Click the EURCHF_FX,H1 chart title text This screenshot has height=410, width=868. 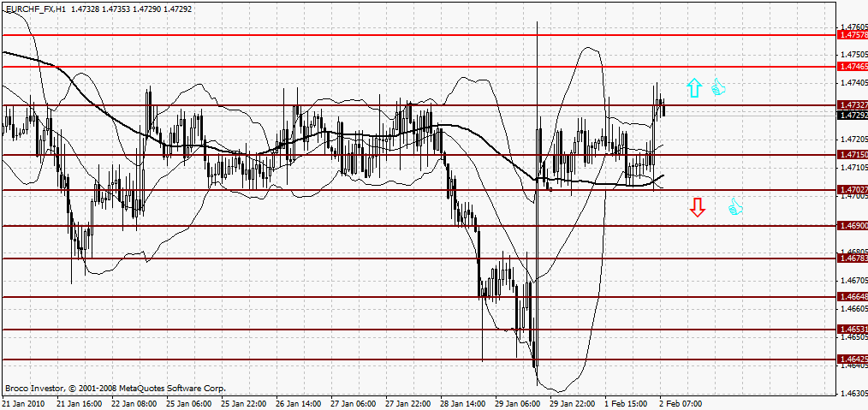(x=37, y=9)
